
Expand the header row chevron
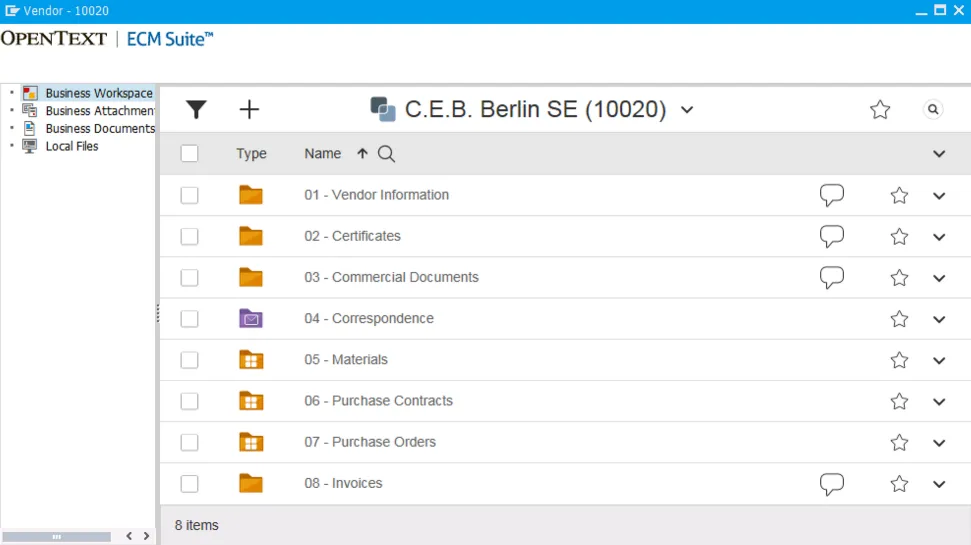(939, 154)
